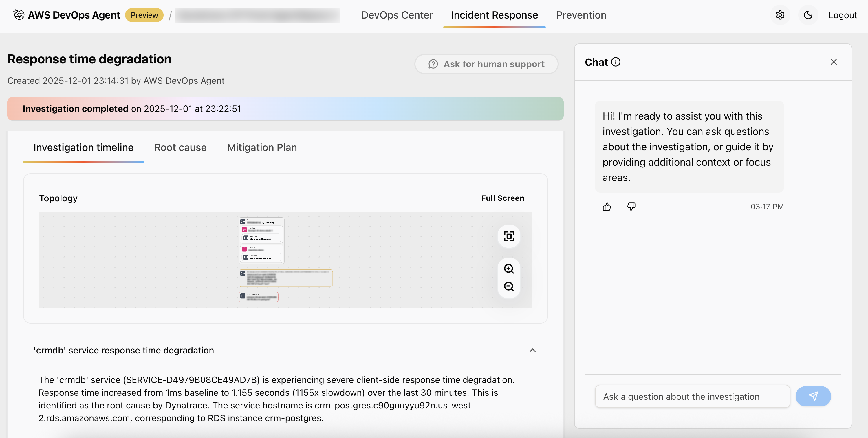Click the Chat info icon

pyautogui.click(x=616, y=62)
